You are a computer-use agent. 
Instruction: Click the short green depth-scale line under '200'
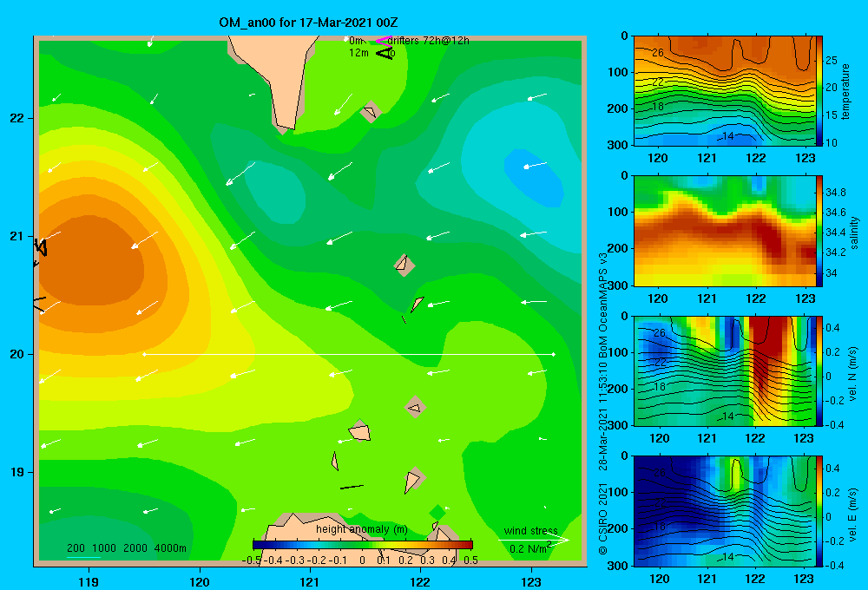click(x=83, y=557)
